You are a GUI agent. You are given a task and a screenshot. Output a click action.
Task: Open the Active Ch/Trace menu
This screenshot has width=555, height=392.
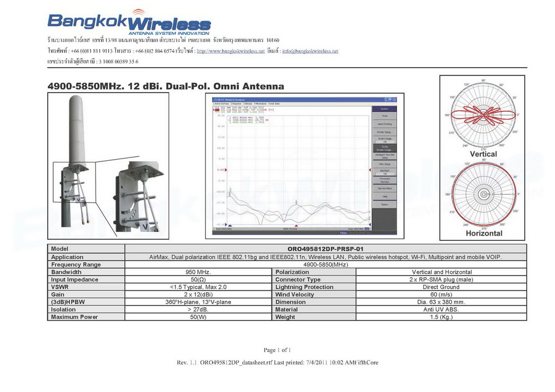pyautogui.click(x=221, y=104)
